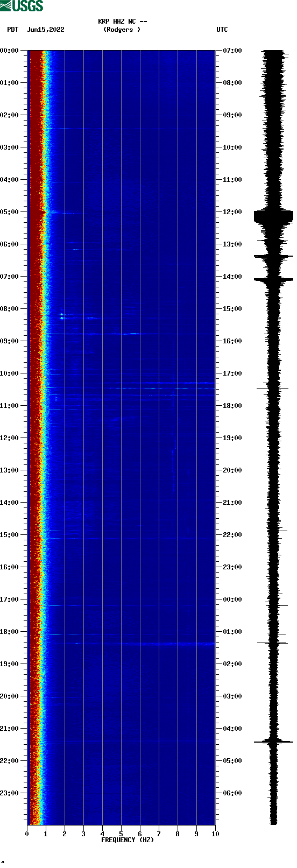Click the seismogram spike near 04:25 UTC

click(273, 742)
